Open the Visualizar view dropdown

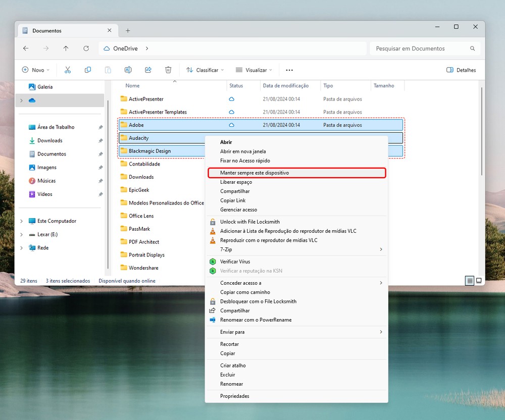point(255,70)
